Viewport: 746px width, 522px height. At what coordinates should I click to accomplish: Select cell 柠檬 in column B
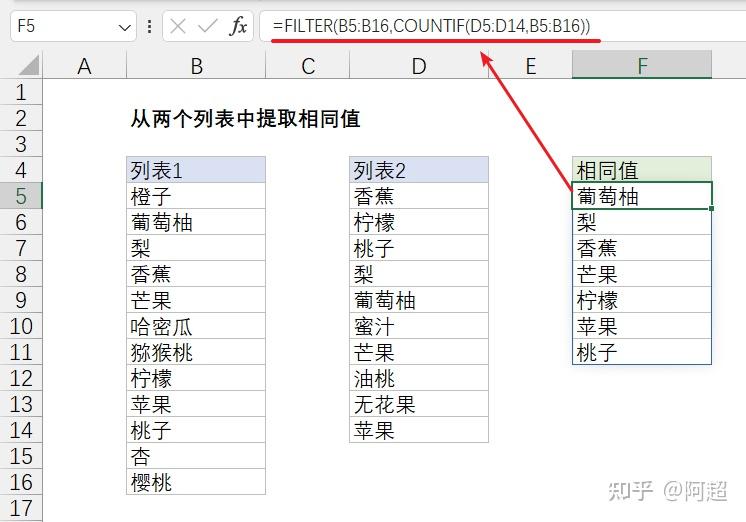pos(196,378)
